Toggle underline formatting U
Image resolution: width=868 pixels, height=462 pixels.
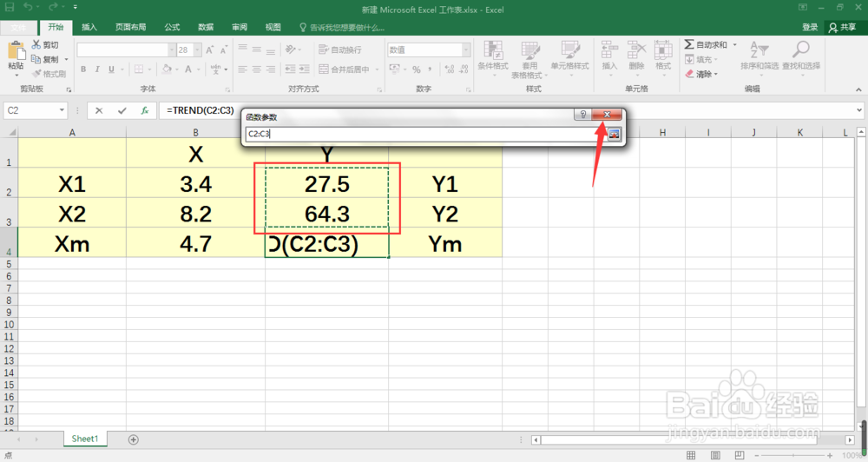(111, 69)
